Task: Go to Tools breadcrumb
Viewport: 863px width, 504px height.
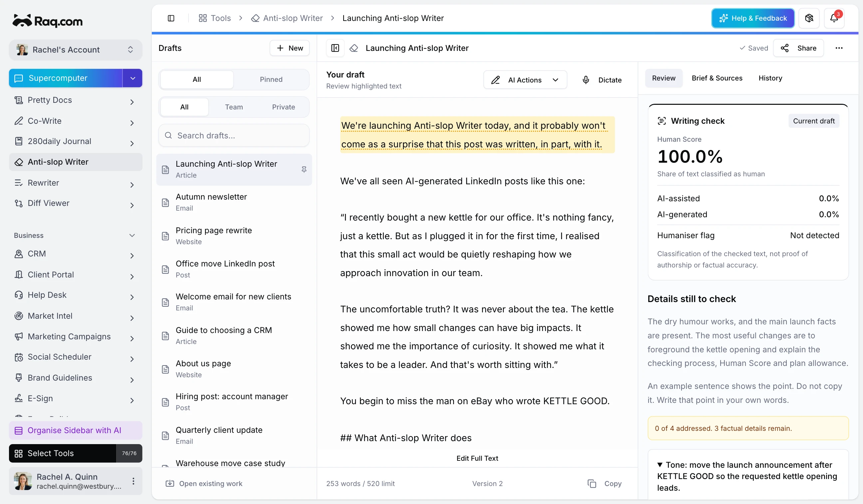Action: 215,18
